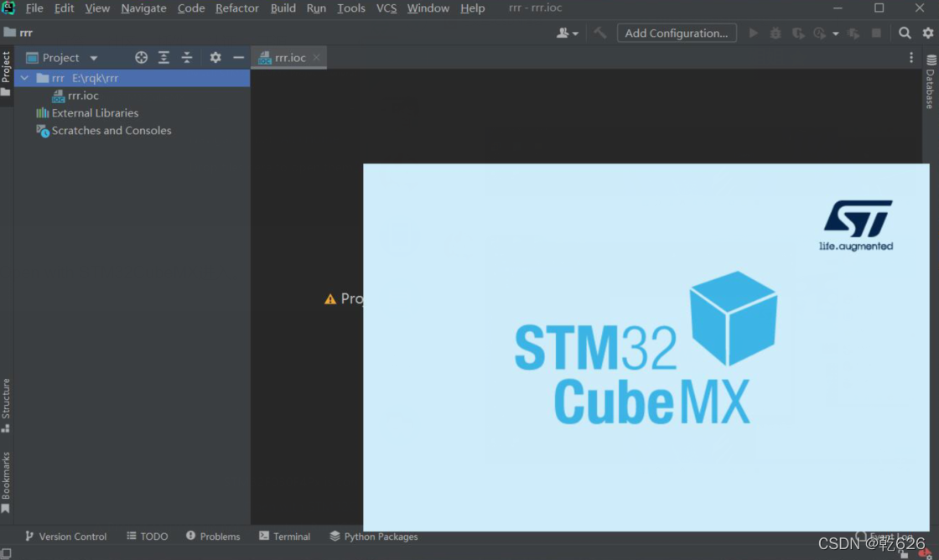Hide the Project panel with minus icon

[238, 58]
